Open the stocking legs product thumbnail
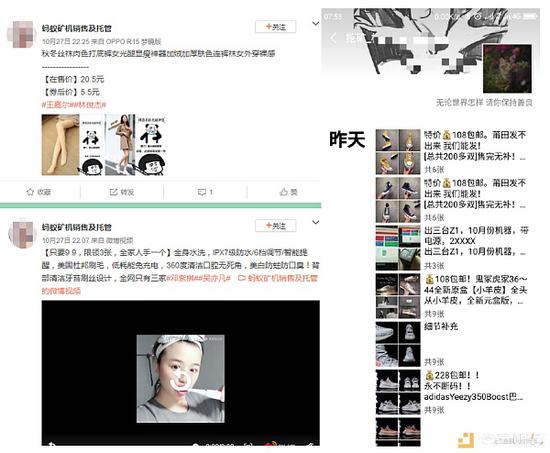The height and width of the screenshot is (453, 550). pos(60,145)
